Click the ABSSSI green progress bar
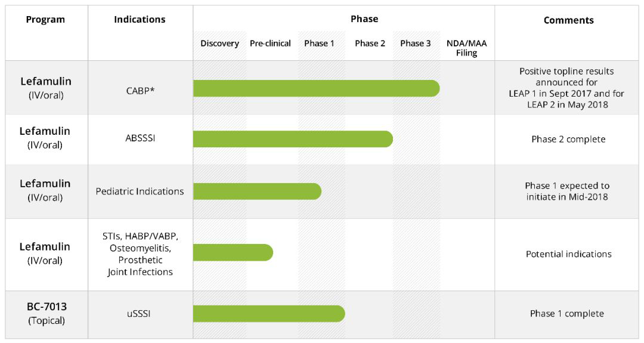This screenshot has width=644, height=343. click(292, 139)
